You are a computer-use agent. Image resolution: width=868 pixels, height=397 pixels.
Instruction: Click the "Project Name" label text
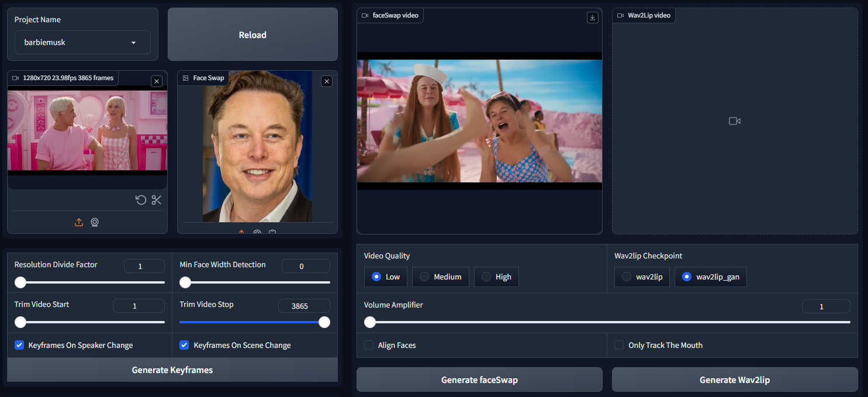tap(37, 19)
